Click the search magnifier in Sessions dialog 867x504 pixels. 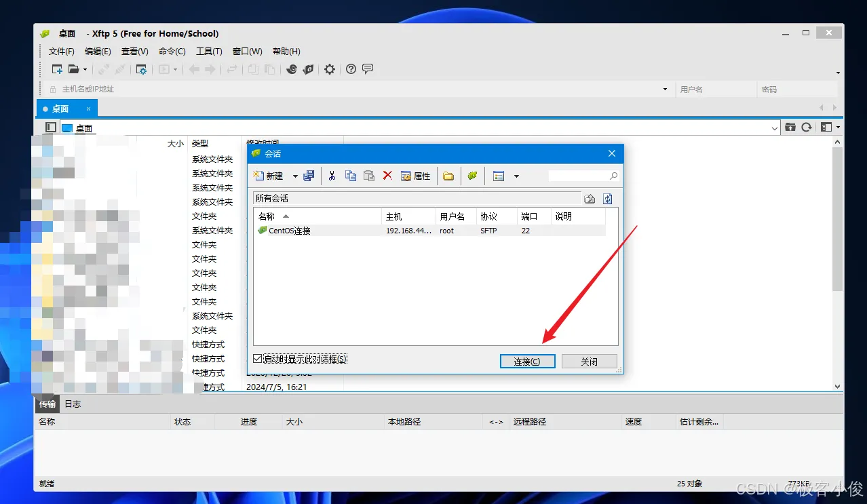tap(613, 176)
